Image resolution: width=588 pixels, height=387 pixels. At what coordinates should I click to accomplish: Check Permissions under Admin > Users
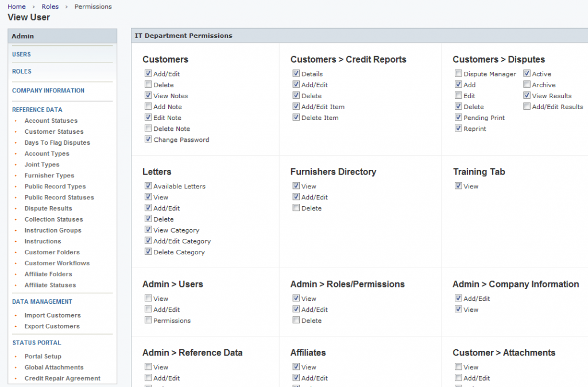(148, 320)
